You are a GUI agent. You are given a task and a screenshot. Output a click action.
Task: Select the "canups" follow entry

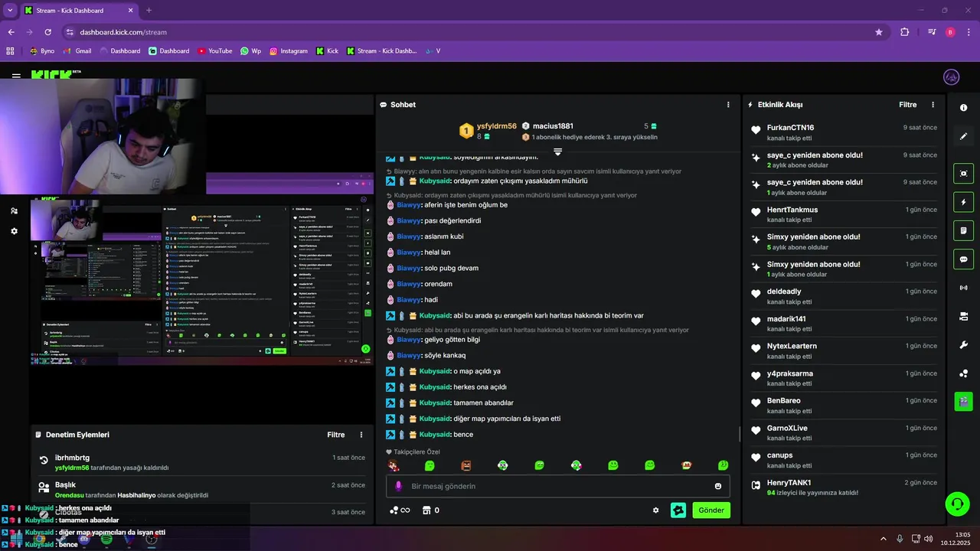(844, 460)
